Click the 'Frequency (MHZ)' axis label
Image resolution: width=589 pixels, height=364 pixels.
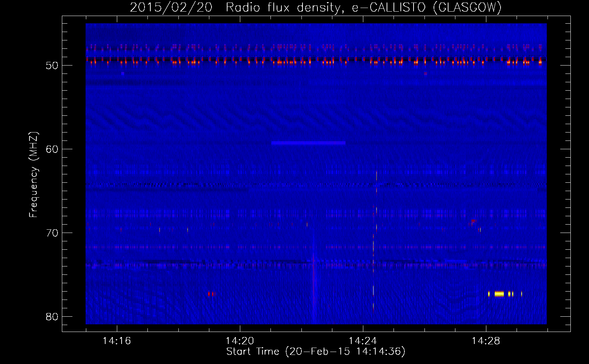coord(33,175)
